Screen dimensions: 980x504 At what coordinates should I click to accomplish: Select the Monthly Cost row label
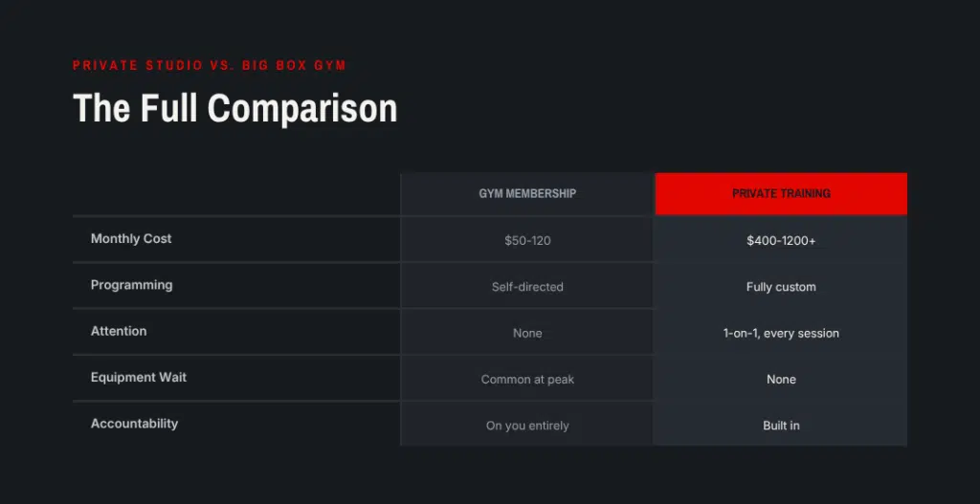[x=131, y=238]
